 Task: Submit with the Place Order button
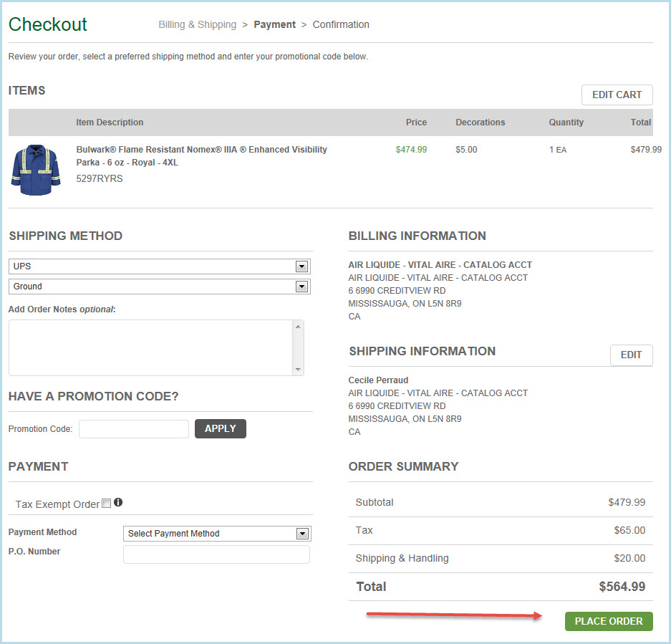[609, 621]
